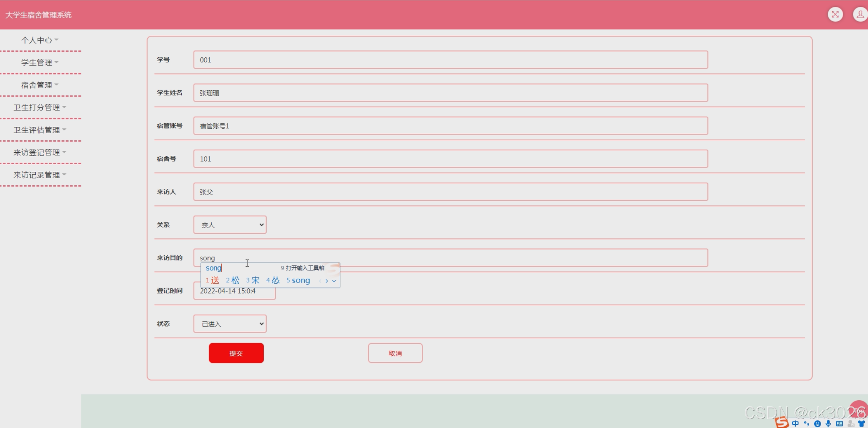The height and width of the screenshot is (428, 868).
Task: Open the 状态 dropdown showing 已进入
Action: click(230, 324)
